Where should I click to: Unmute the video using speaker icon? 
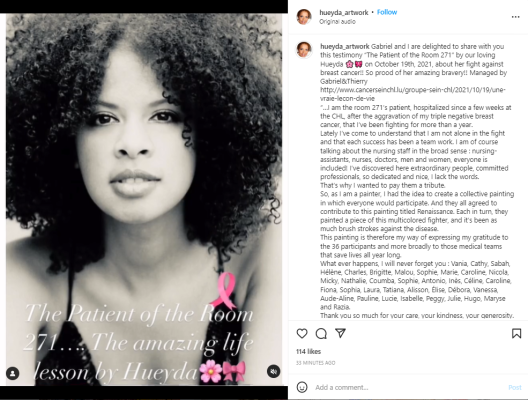(x=273, y=371)
